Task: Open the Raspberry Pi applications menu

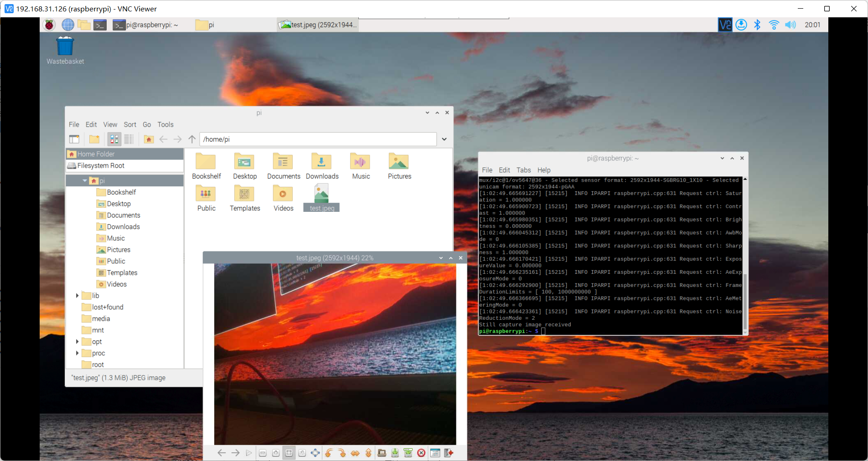Action: [49, 25]
